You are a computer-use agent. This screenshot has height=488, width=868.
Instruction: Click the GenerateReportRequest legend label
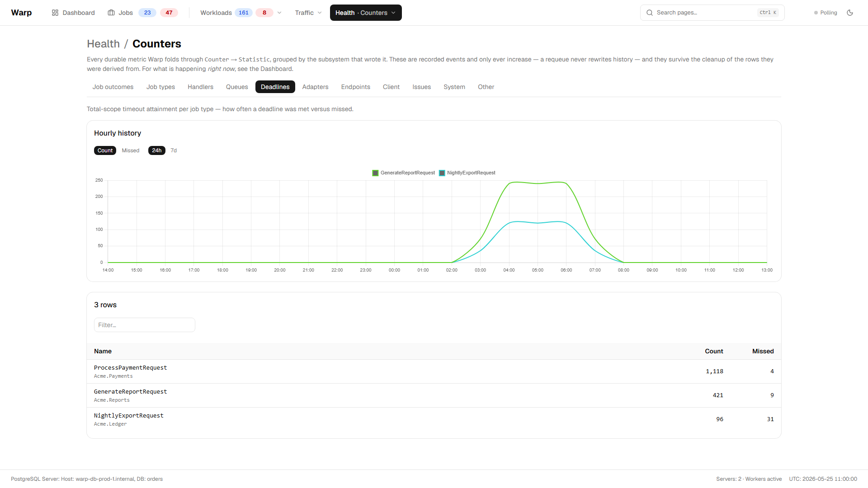(x=407, y=173)
